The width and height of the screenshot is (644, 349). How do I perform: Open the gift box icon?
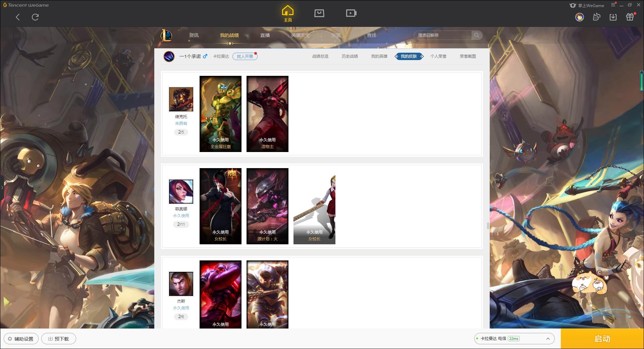click(x=630, y=17)
